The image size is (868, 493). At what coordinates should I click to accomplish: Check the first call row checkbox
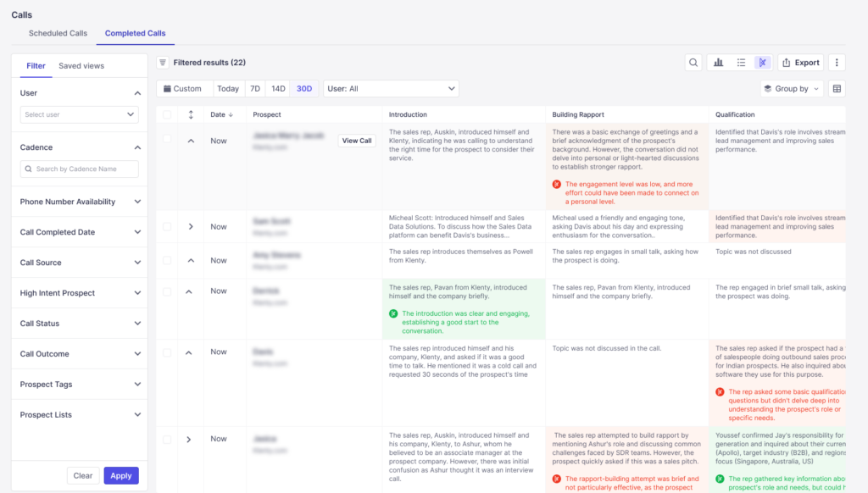[x=167, y=140]
